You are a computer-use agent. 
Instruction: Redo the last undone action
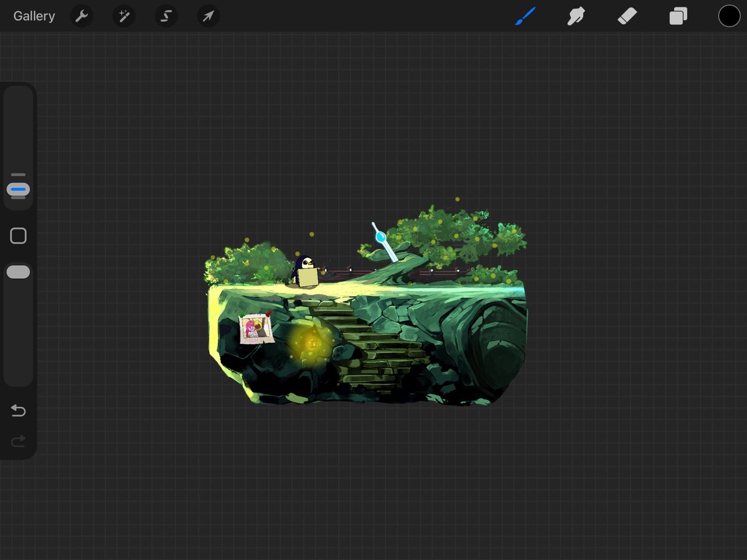[19, 441]
